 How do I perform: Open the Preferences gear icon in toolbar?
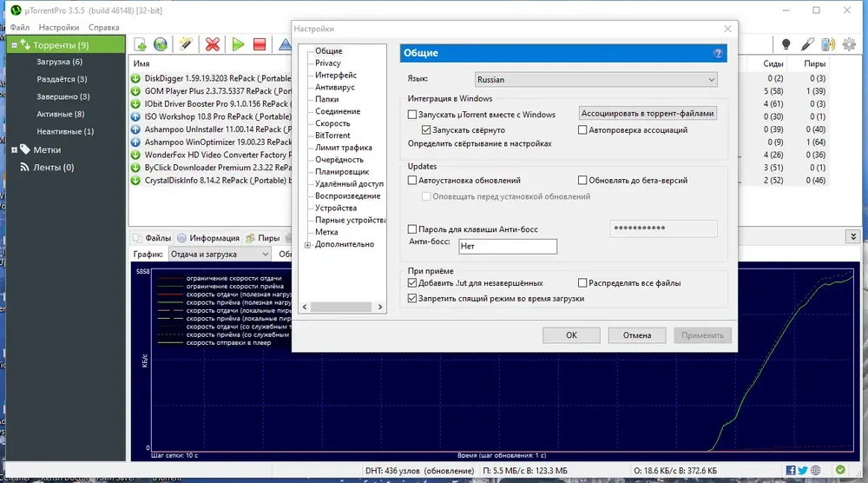coord(849,44)
